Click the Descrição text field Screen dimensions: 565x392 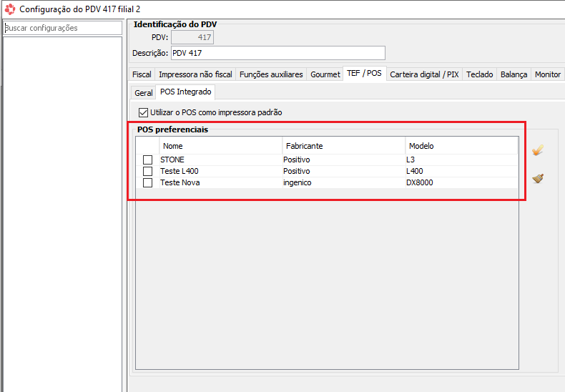coord(277,53)
